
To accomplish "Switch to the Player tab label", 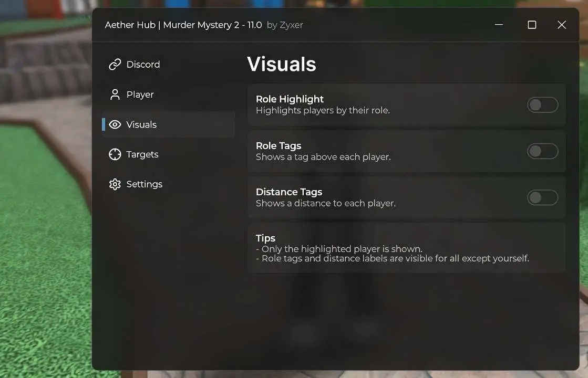I will point(140,95).
